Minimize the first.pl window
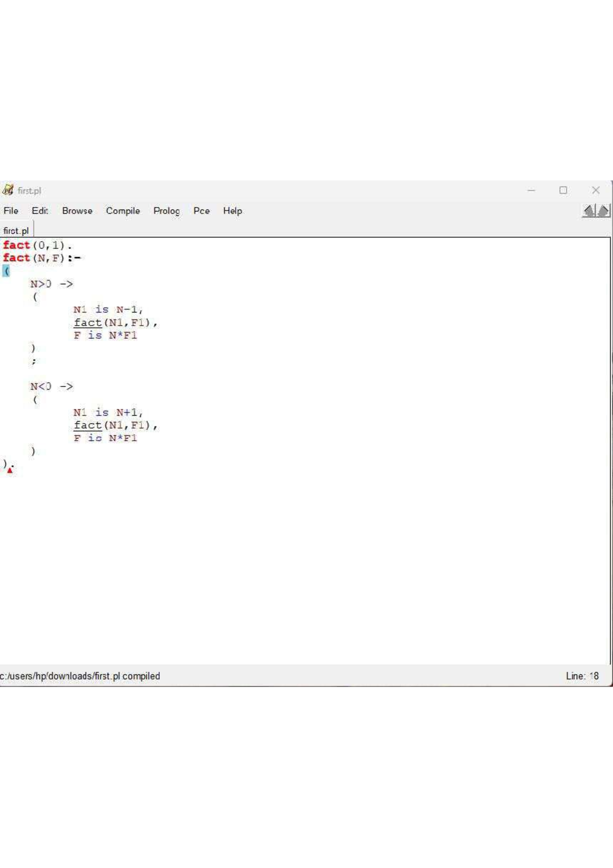 531,190
